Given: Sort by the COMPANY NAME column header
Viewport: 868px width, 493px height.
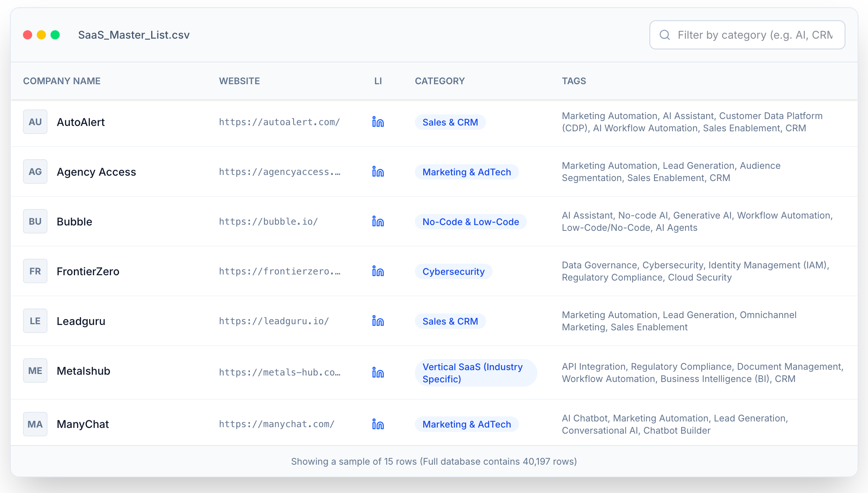Looking at the screenshot, I should pos(62,81).
